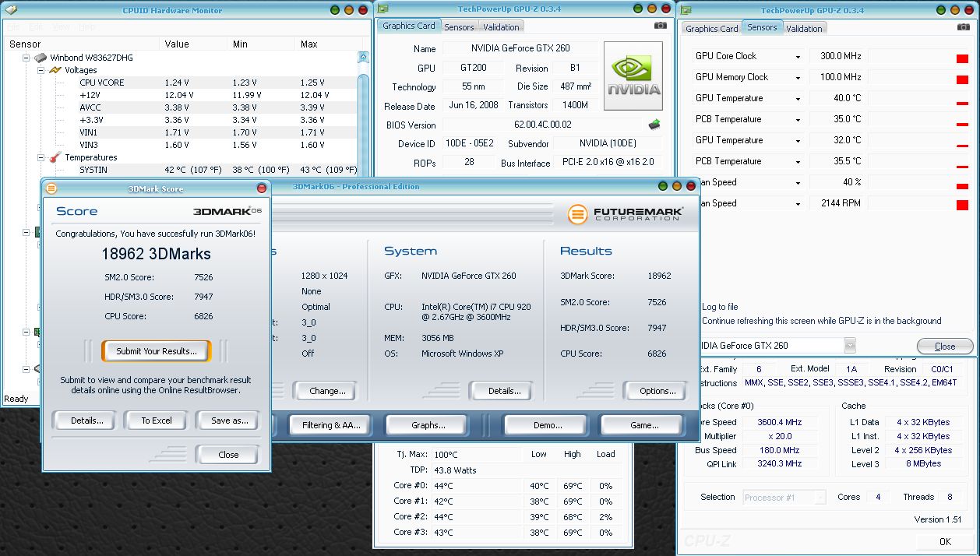Select the Validation tab in the left GPU-Z window
Image resolution: width=980 pixels, height=556 pixels.
pos(502,27)
